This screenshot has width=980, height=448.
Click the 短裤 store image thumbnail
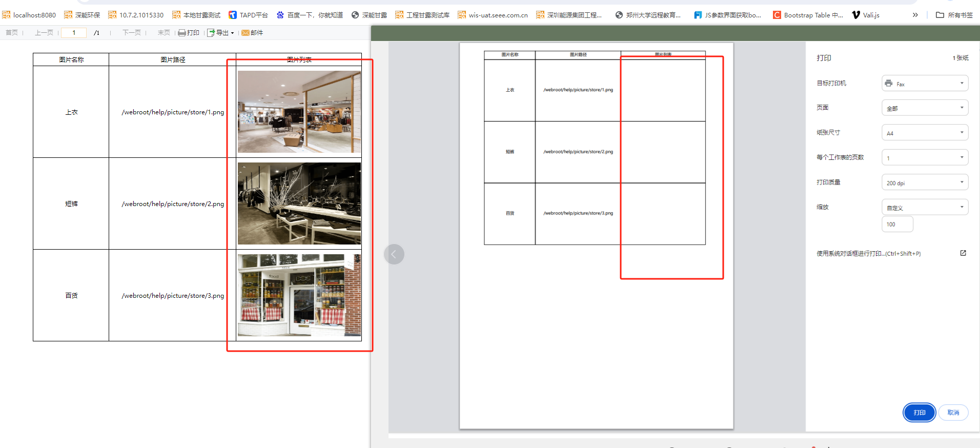tap(299, 203)
